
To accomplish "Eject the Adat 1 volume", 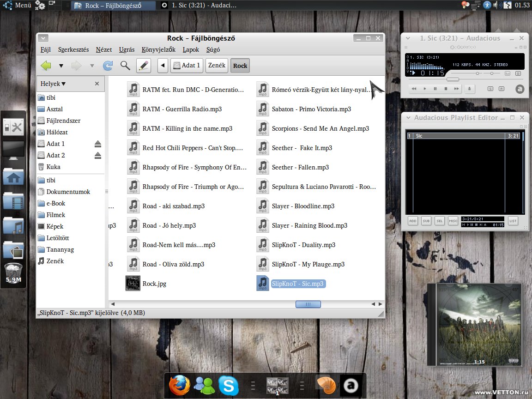I will coord(98,144).
